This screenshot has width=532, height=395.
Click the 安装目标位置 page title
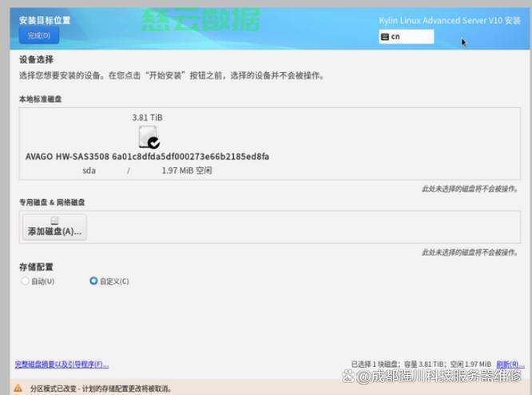45,20
